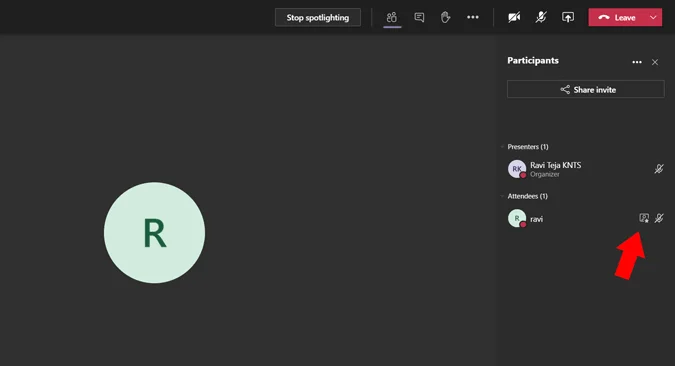This screenshot has height=366, width=675.
Task: Leave the meeting
Action: point(616,18)
